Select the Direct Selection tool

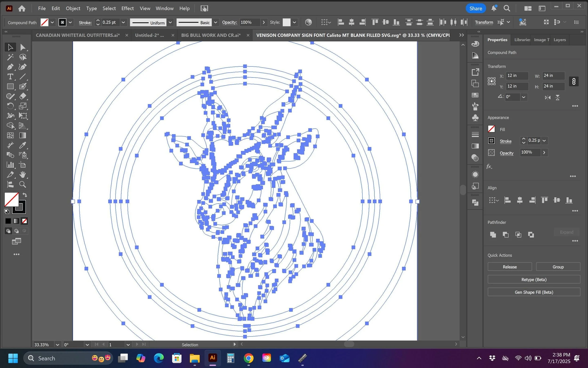23,47
